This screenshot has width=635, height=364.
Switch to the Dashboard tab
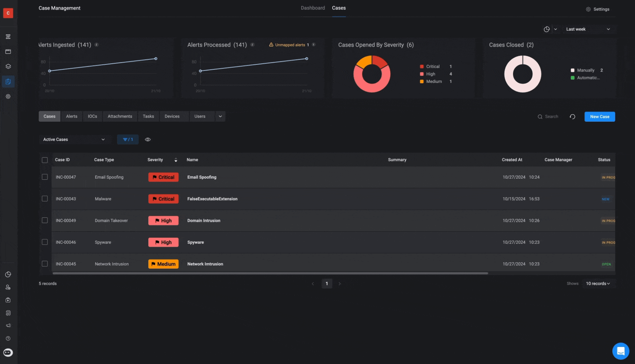[313, 8]
